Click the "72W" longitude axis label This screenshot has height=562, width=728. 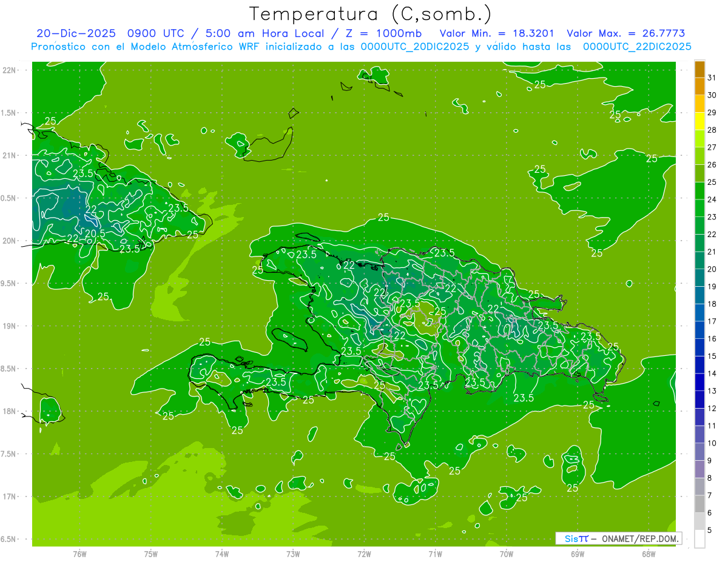click(364, 554)
